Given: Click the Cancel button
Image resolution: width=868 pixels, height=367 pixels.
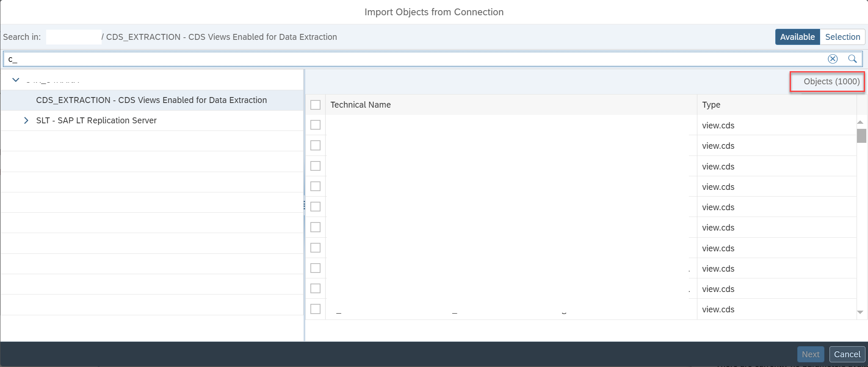Looking at the screenshot, I should [847, 354].
